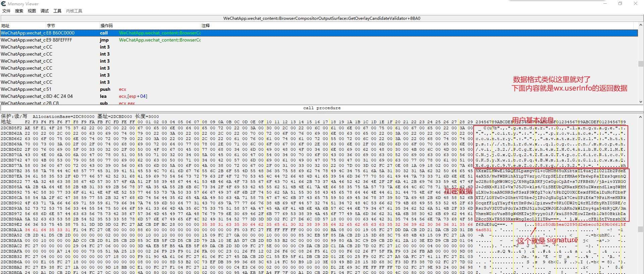Click hex row address 2DCBD8CA
This screenshot has height=274, width=644.
point(11,198)
